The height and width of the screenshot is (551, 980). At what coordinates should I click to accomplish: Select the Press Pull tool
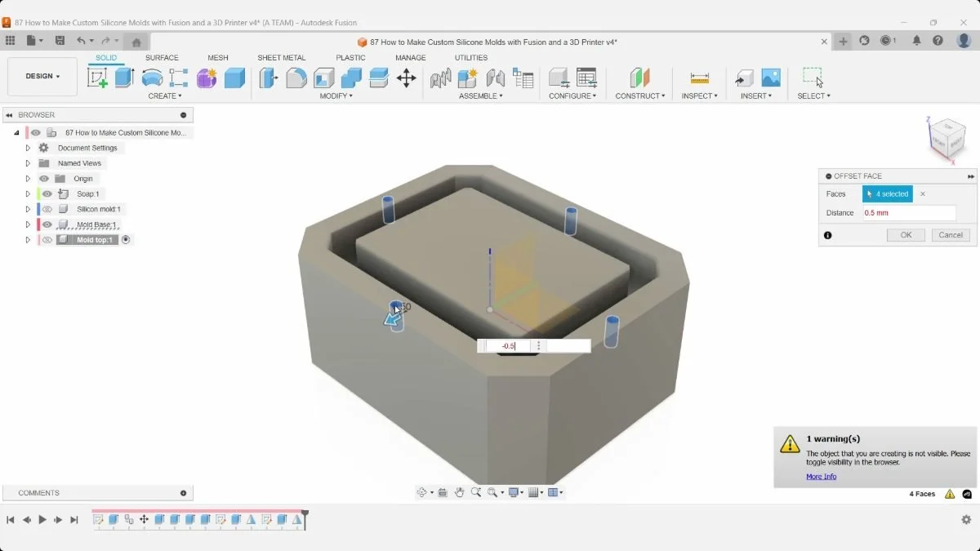tap(269, 78)
